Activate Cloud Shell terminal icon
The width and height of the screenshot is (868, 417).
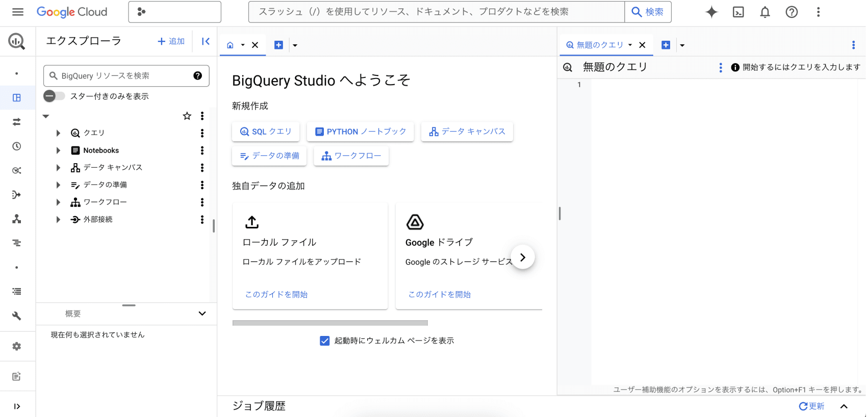[x=738, y=12]
